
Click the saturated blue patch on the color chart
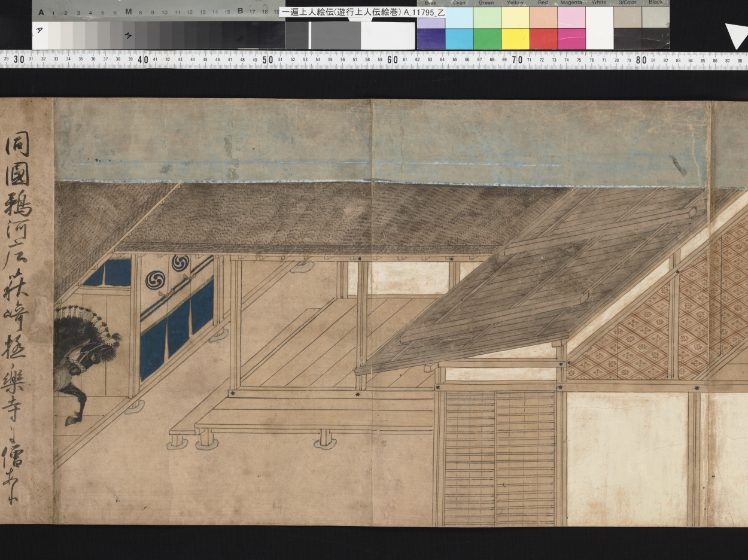[x=431, y=39]
